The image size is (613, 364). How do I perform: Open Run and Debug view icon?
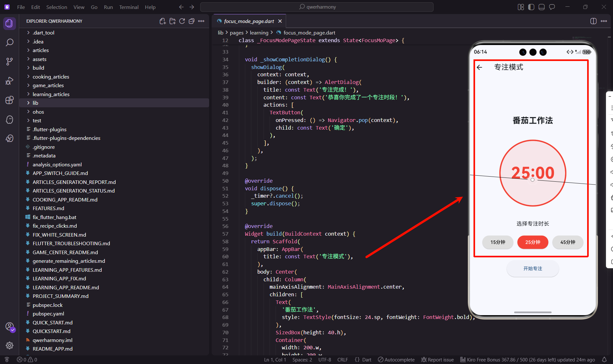[x=10, y=81]
